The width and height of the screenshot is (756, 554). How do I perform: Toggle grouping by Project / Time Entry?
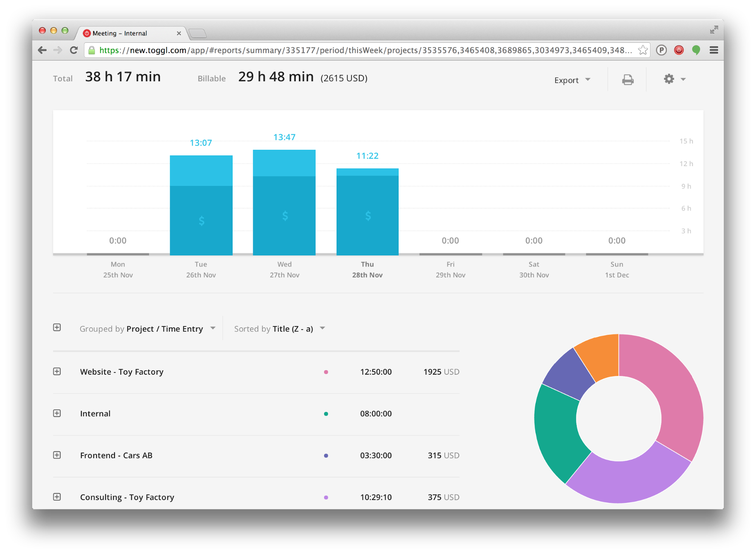coord(145,328)
